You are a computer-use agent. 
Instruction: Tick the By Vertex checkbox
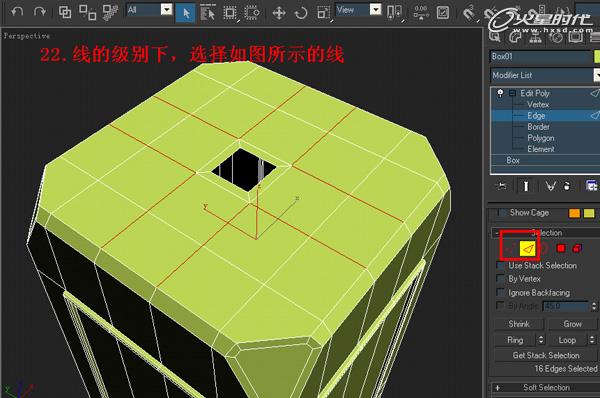coord(500,278)
